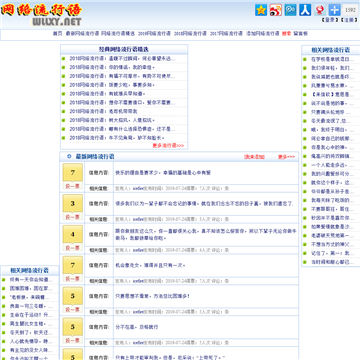Open more sharing options plus icon
Viewport: 360px width, 360px height.
[334, 10]
